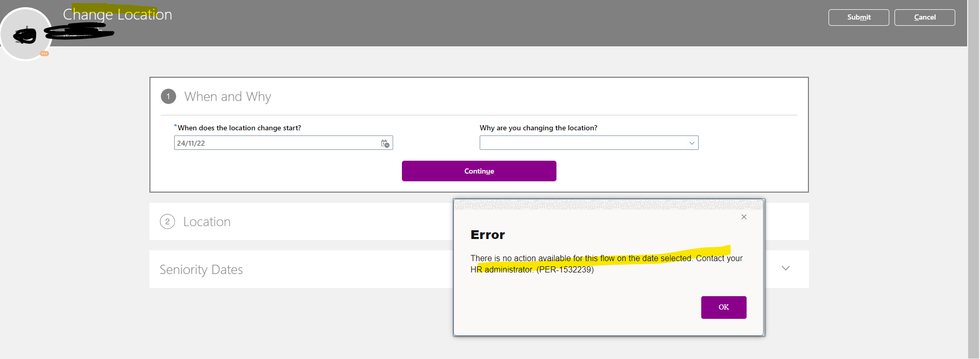Click the step 1 circle icon

[168, 96]
